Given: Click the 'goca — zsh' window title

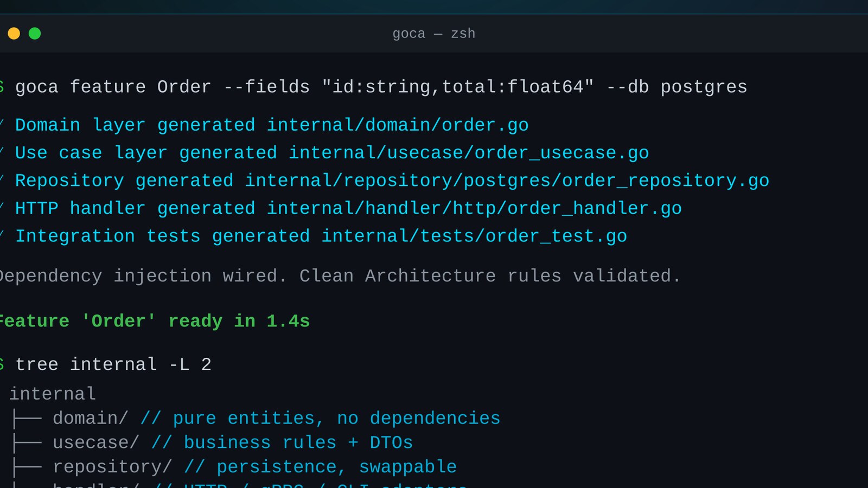Looking at the screenshot, I should pos(434,34).
